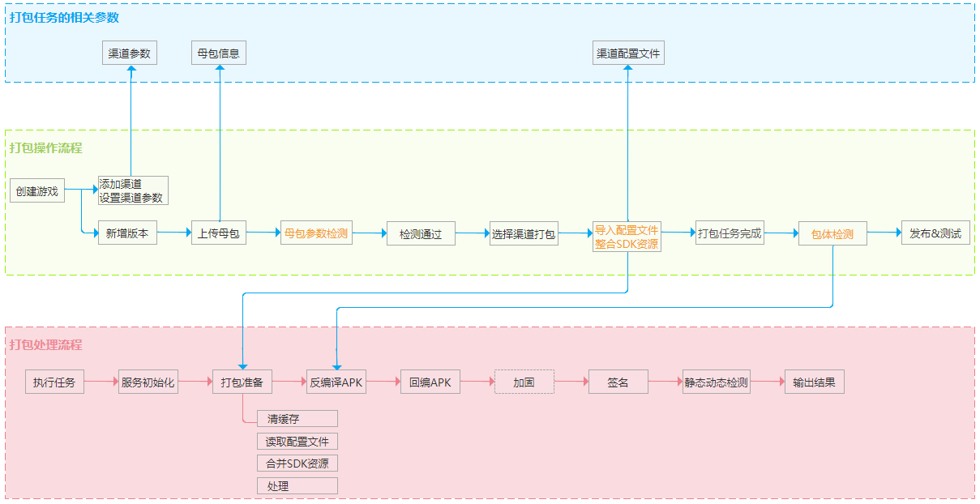
Task: Click the dashed 加固 box
Action: pyautogui.click(x=524, y=382)
